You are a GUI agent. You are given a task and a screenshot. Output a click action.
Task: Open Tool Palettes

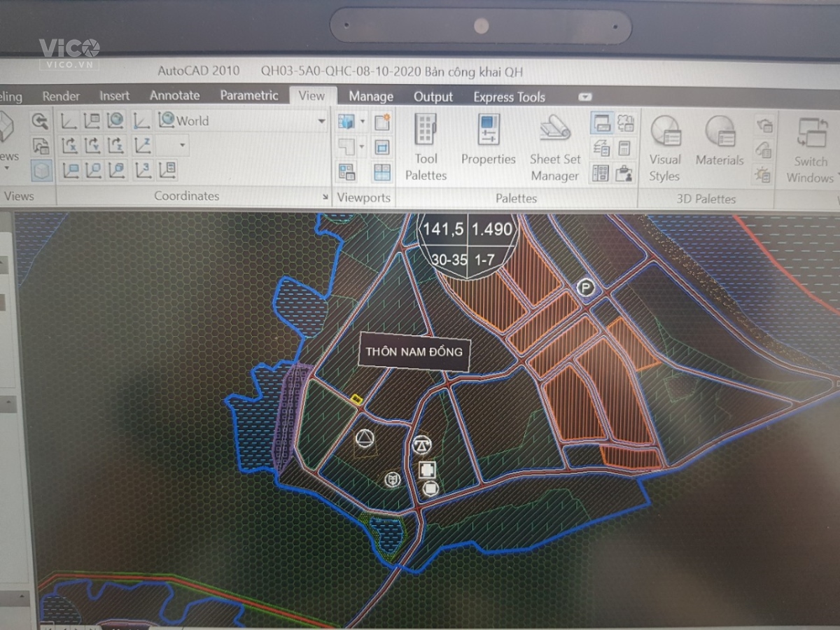pyautogui.click(x=426, y=148)
